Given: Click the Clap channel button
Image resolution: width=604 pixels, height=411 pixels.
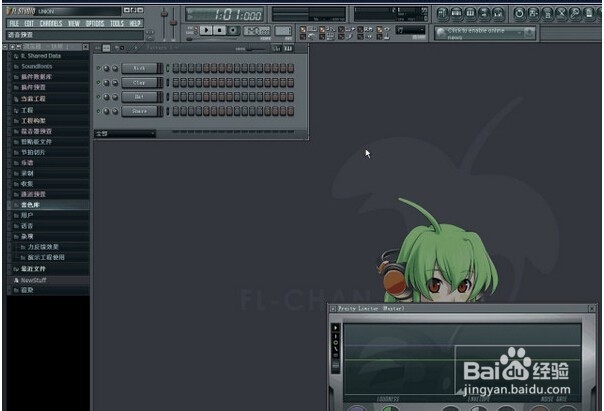Looking at the screenshot, I should pos(139,82).
